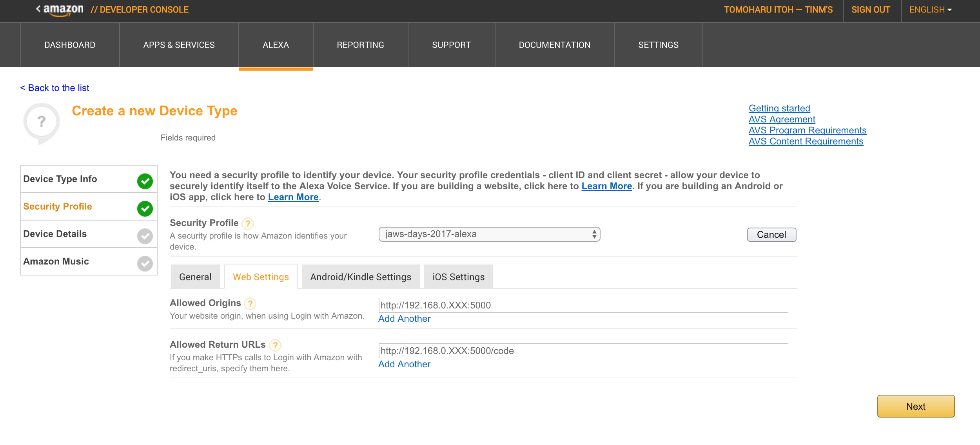
Task: Open AVS Program Requirements link
Action: [807, 130]
